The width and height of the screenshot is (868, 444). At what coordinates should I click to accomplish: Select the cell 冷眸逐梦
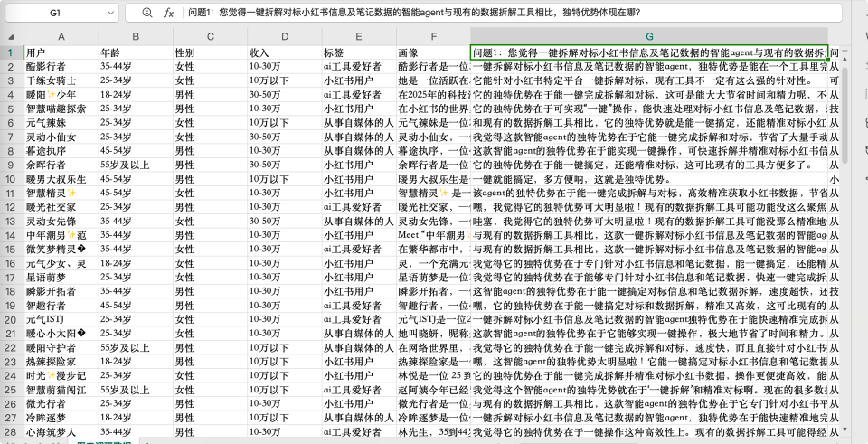[61, 418]
